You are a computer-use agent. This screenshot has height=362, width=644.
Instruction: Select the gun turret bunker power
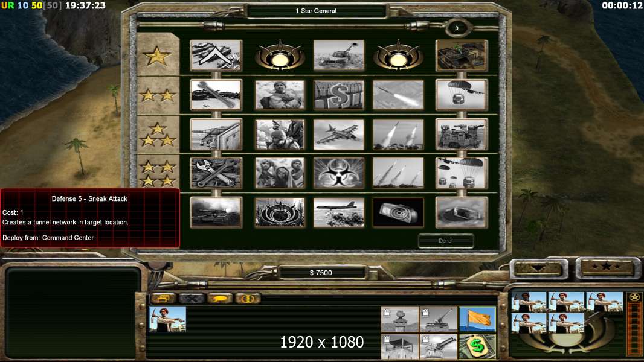tap(216, 135)
